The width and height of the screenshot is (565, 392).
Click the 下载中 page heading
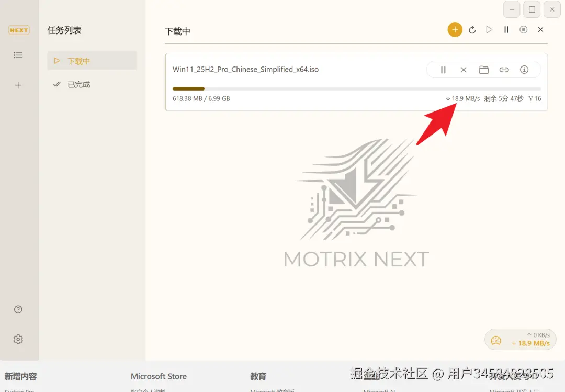click(177, 31)
